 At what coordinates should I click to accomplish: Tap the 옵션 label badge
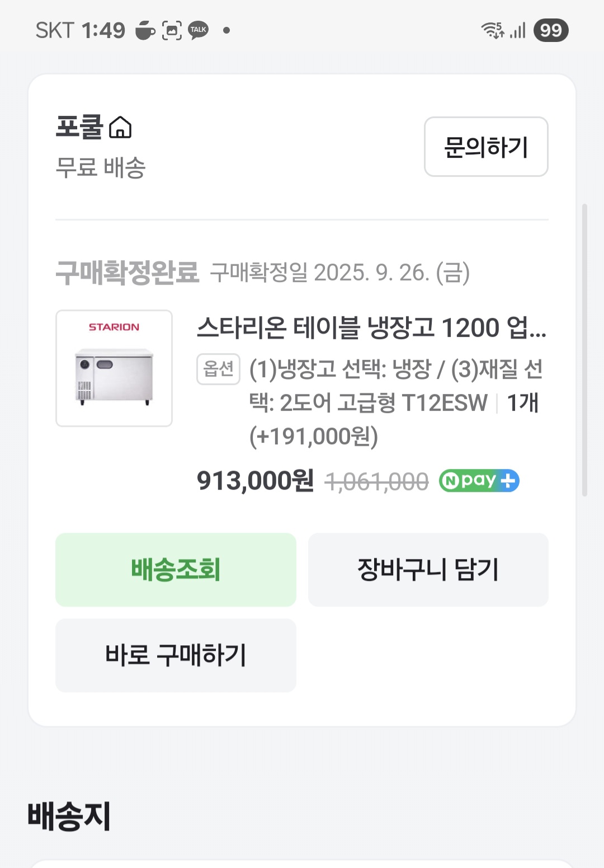pos(218,369)
